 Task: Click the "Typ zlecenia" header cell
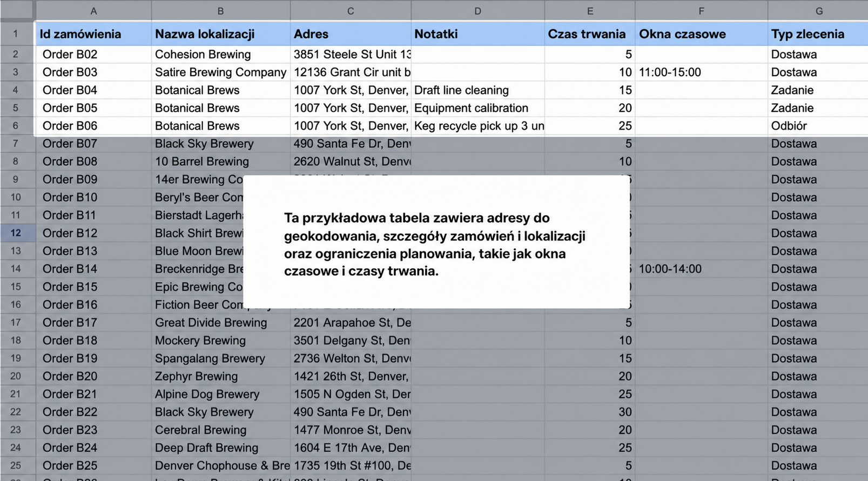tap(818, 33)
